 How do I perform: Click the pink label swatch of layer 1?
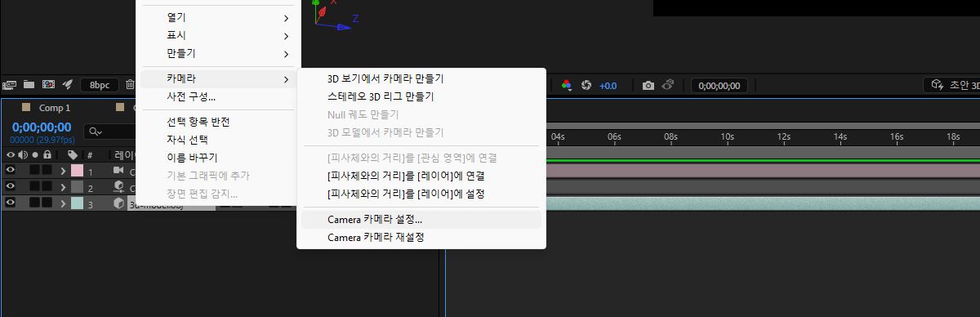click(77, 171)
